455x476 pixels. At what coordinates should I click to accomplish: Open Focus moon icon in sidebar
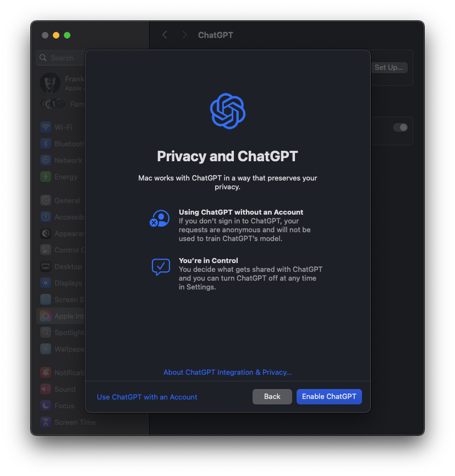tap(46, 406)
